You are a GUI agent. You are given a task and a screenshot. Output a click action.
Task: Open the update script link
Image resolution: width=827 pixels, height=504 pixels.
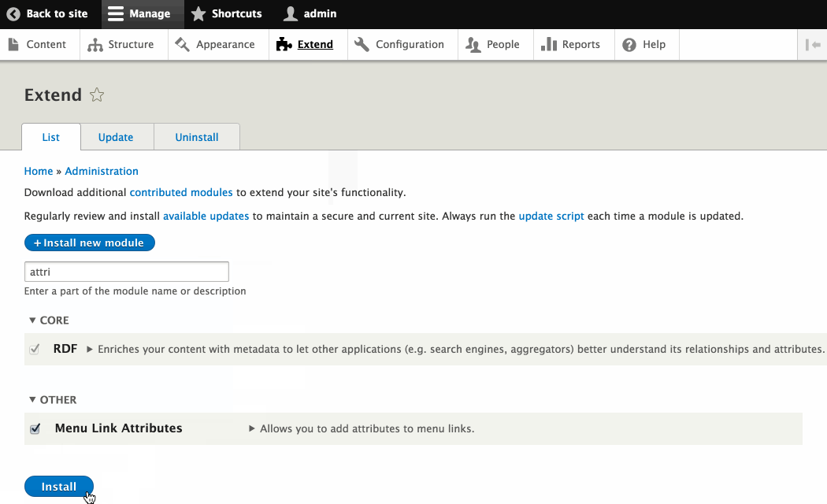(551, 216)
